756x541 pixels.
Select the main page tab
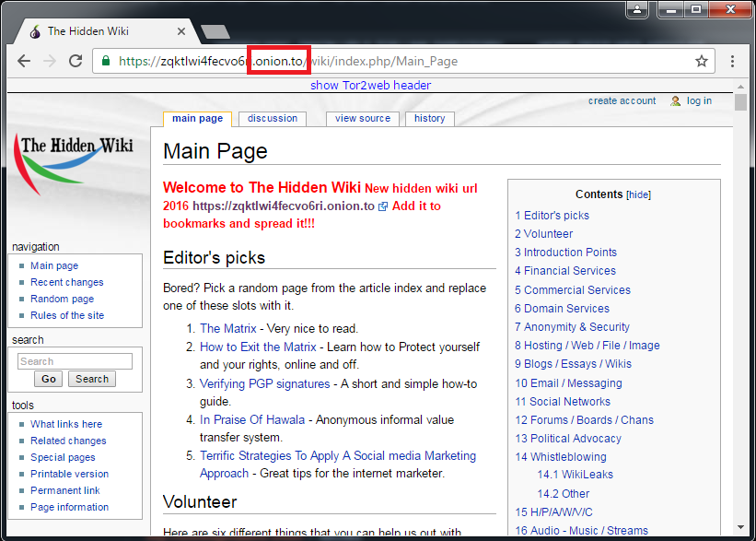point(198,119)
